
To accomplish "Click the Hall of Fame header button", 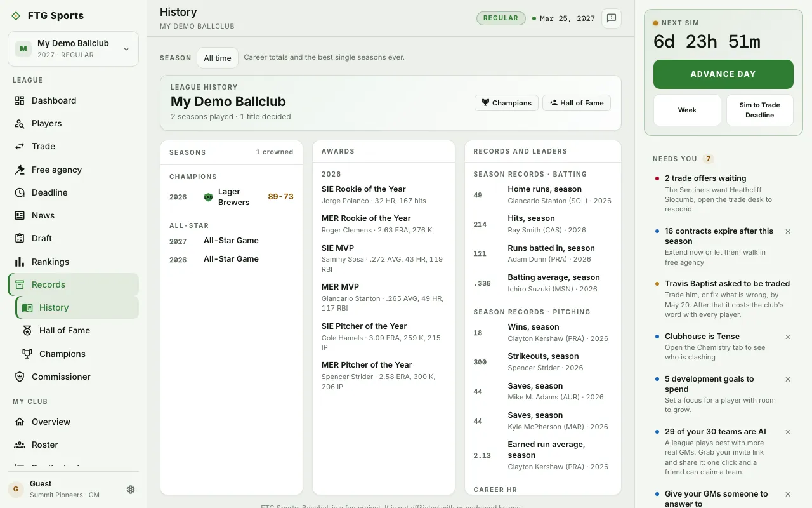I will pyautogui.click(x=576, y=103).
